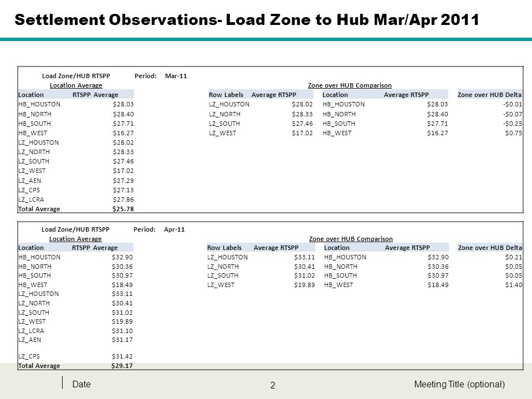
Task: Click the delta value $1.40
Action: click(514, 285)
